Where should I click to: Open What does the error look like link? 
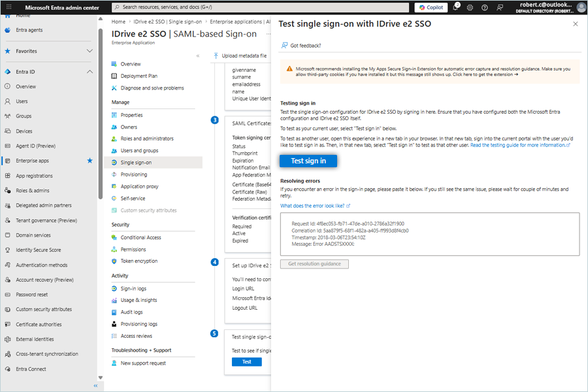coord(315,206)
